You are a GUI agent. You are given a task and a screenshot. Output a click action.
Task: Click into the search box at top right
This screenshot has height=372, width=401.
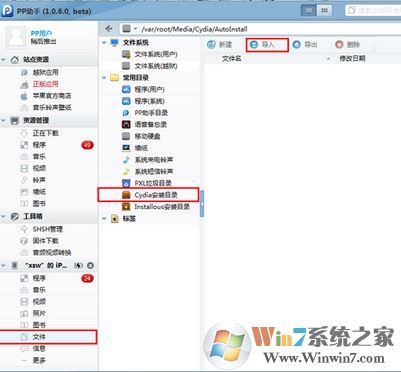click(373, 10)
